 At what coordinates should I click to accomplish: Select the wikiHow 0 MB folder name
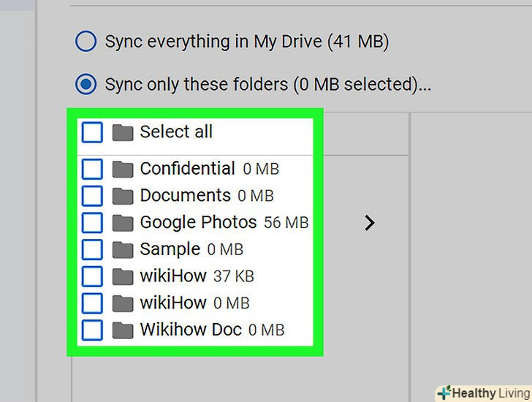[x=173, y=303]
